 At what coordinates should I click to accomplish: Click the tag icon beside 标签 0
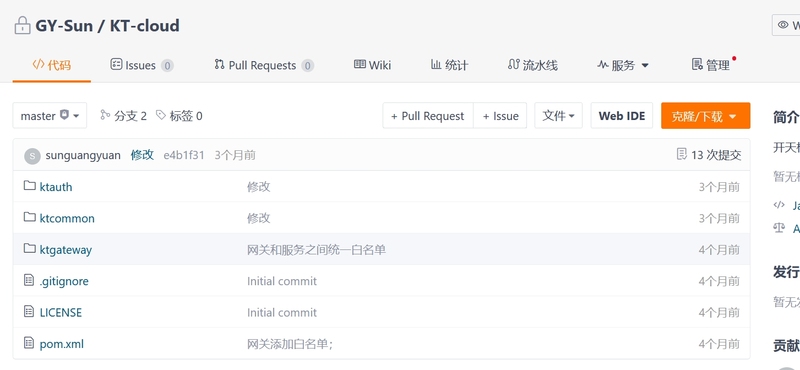(161, 115)
